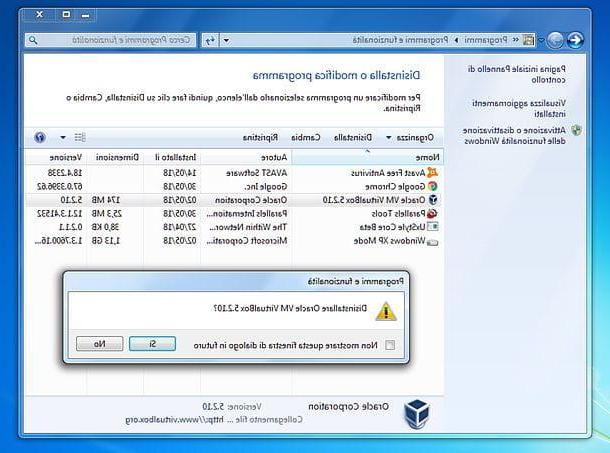Click Ripristina in the toolbar

pos(260,138)
